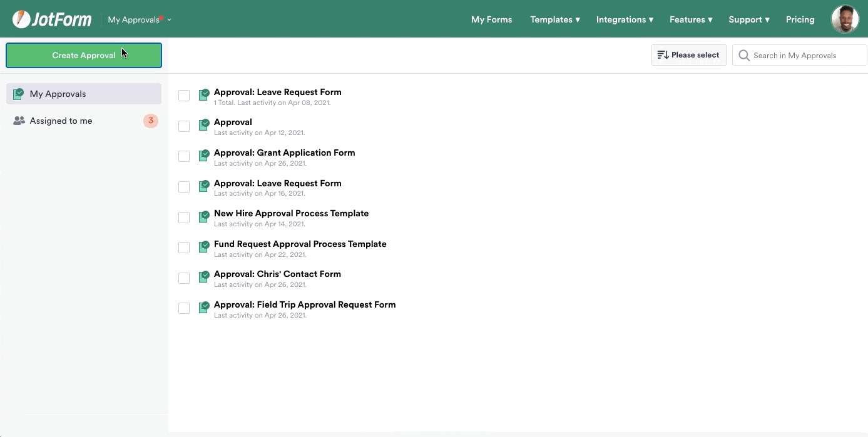Open Approval: Grant Application Form
Viewport: 868px width, 437px height.
pos(284,153)
